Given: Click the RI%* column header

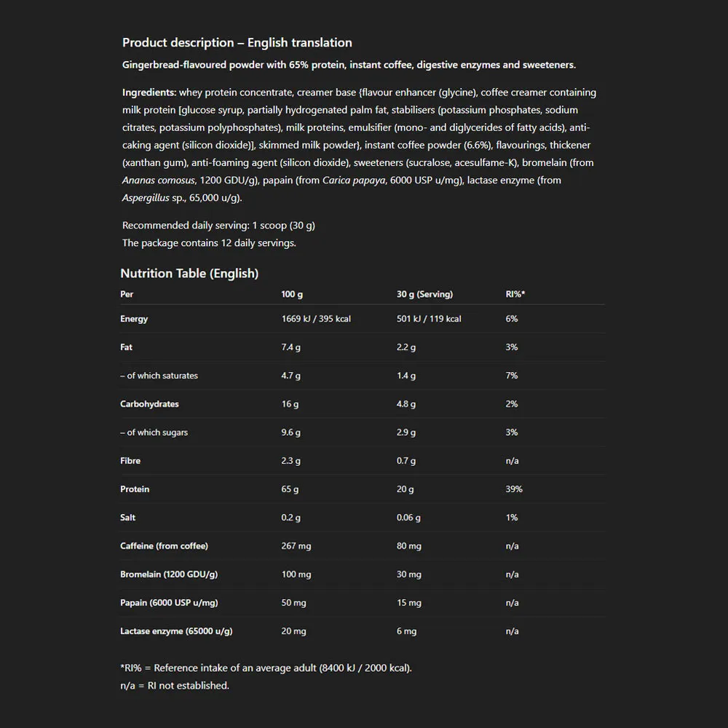Looking at the screenshot, I should tap(515, 294).
